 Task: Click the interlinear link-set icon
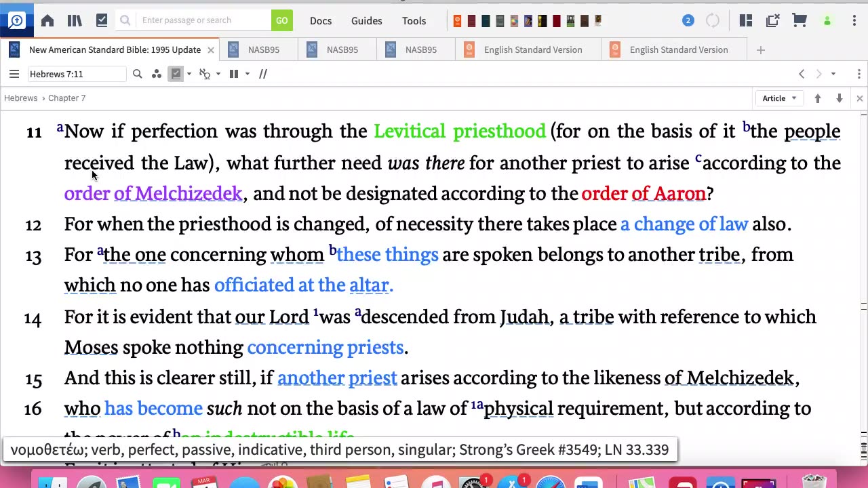tap(205, 74)
